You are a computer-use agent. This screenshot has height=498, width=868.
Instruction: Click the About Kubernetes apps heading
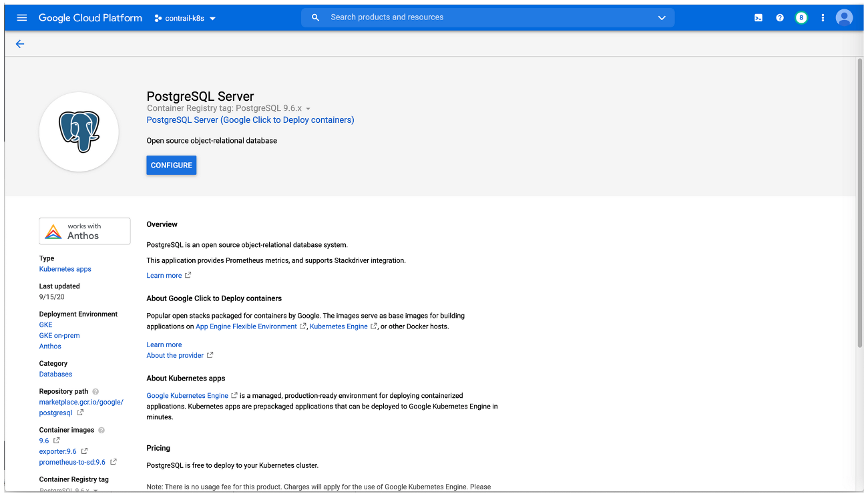click(186, 379)
